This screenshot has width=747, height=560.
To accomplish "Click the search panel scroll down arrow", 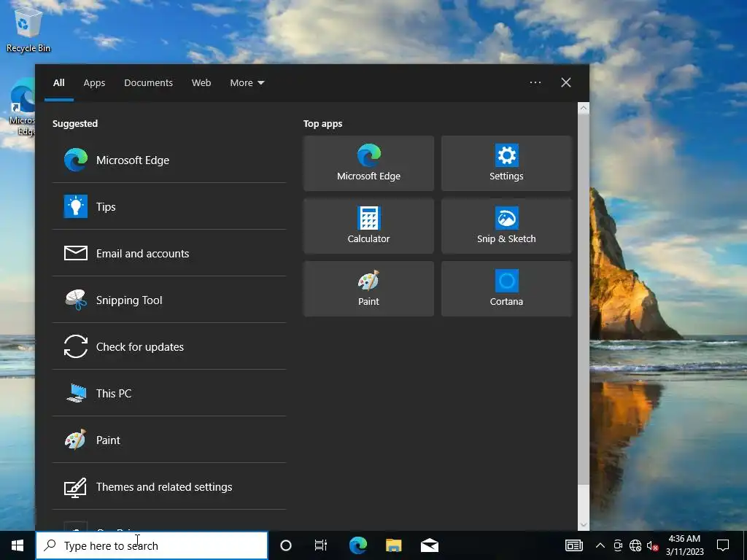I will [x=583, y=525].
